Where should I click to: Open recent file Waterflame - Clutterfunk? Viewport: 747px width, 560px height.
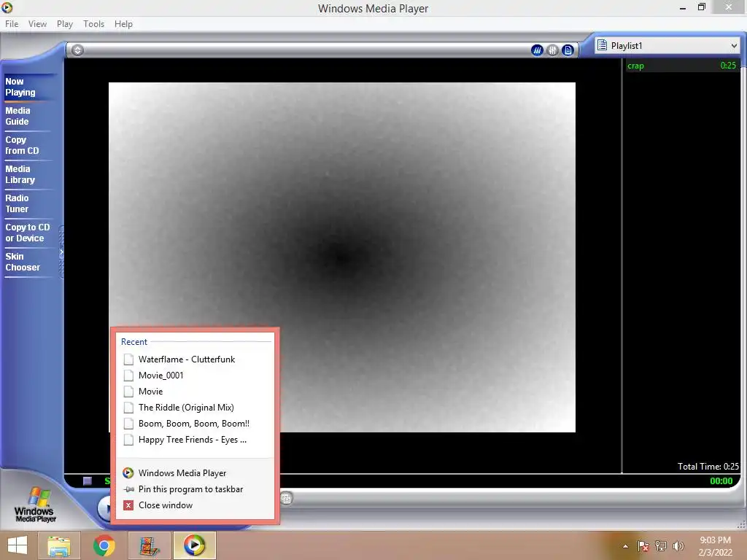click(x=194, y=359)
